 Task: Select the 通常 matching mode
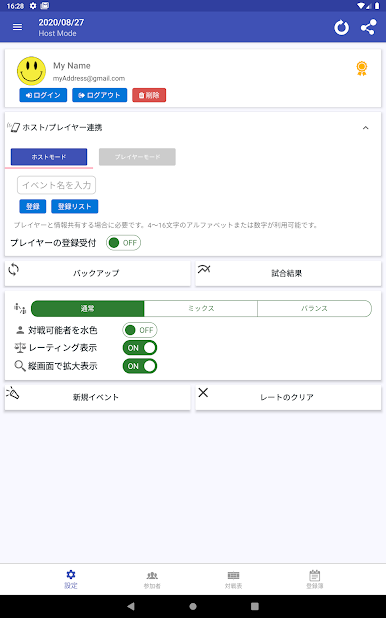click(x=88, y=309)
